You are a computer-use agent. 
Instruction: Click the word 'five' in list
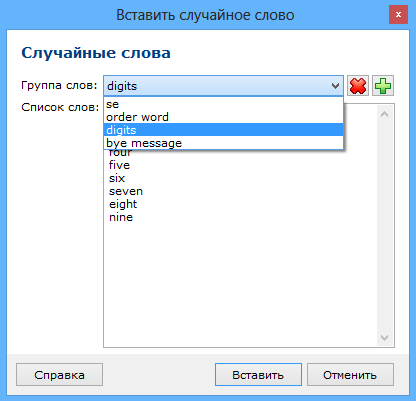tap(119, 165)
